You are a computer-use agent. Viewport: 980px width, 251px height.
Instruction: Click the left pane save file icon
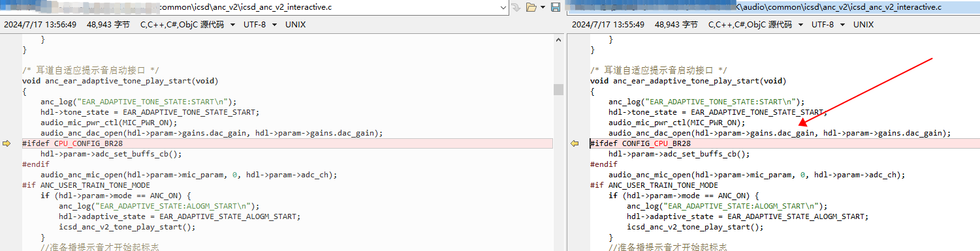click(556, 7)
